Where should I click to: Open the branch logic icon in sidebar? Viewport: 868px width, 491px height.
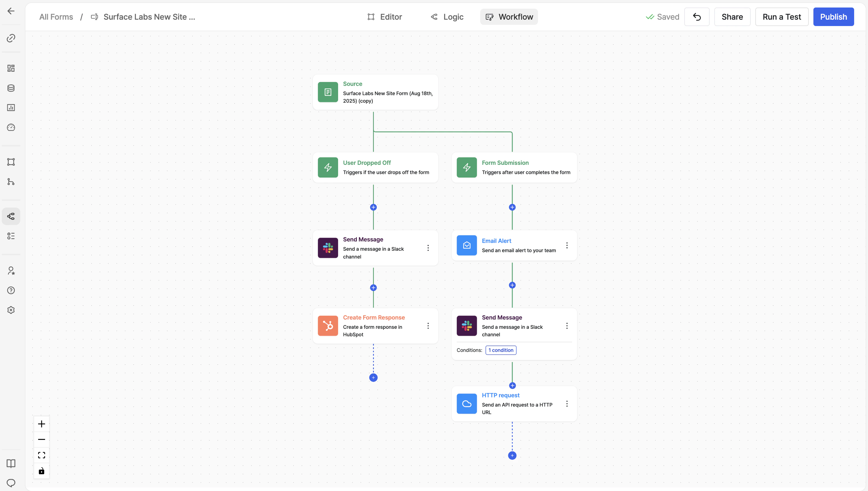11,182
